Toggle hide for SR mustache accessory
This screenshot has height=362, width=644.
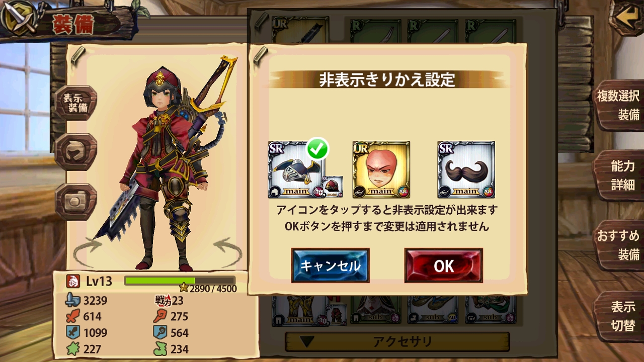pos(466,169)
